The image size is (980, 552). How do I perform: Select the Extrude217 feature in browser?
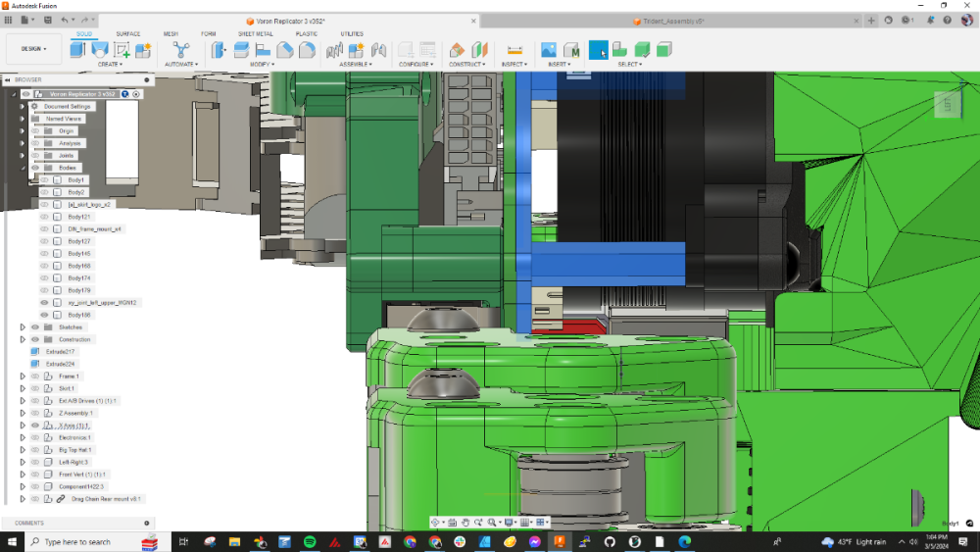[x=60, y=352]
